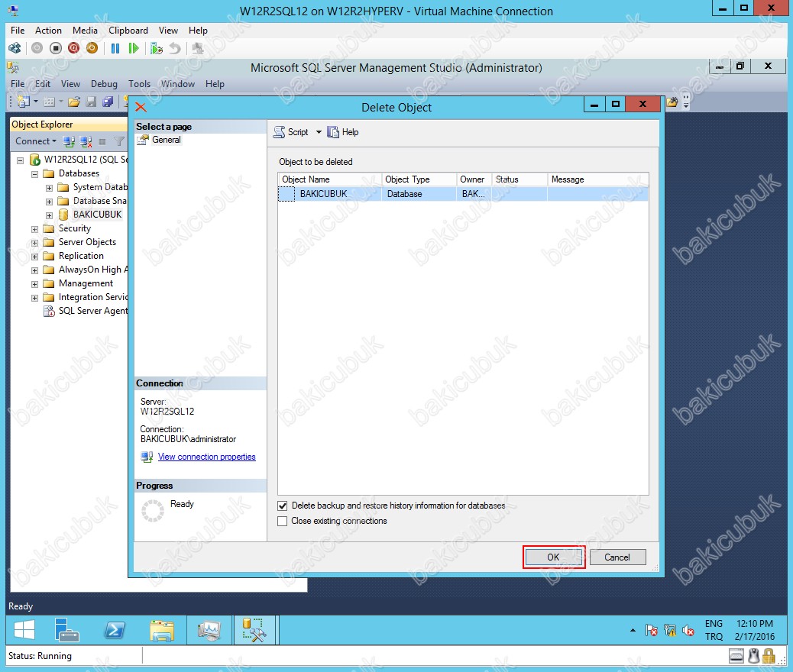Click the Checkpoint icon in VM toolbar
The image size is (793, 672).
pos(157,49)
